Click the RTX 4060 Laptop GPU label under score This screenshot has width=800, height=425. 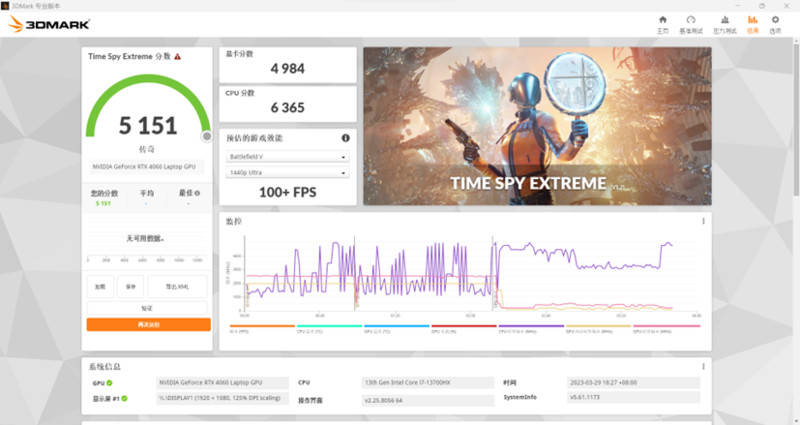click(x=144, y=167)
